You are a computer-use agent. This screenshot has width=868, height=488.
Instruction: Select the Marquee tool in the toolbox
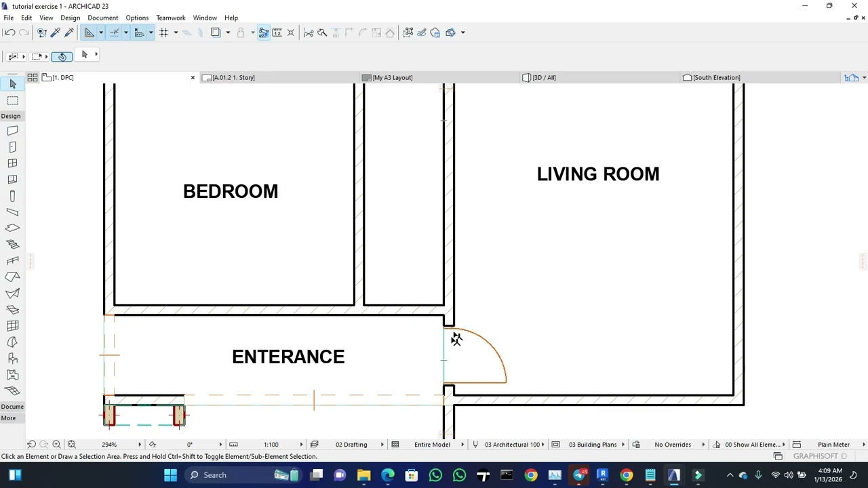[x=12, y=100]
